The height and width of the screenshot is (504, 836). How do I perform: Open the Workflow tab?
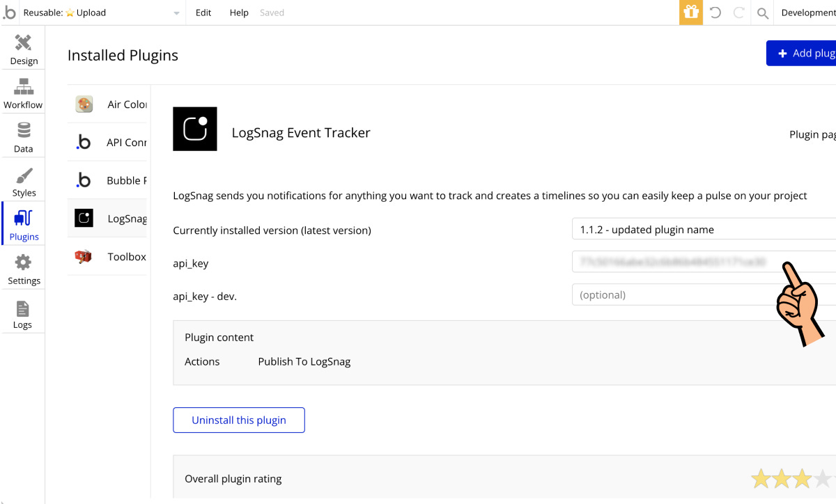coord(23,92)
